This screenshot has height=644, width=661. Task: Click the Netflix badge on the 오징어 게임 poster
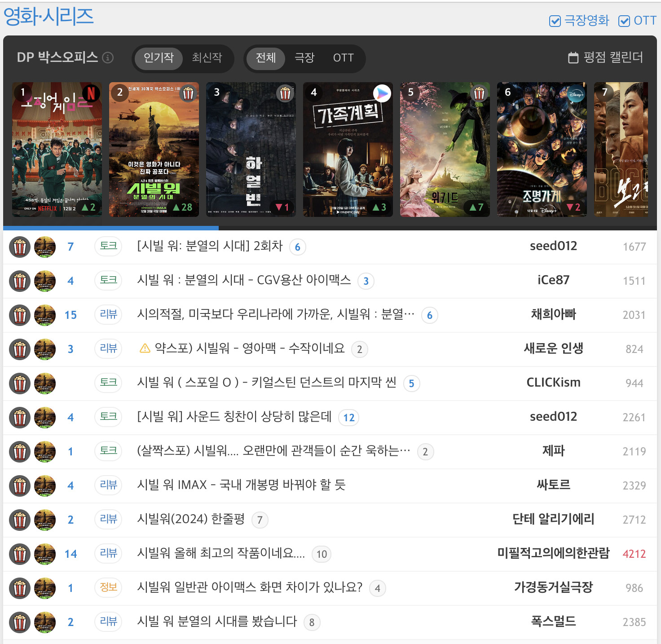(91, 93)
